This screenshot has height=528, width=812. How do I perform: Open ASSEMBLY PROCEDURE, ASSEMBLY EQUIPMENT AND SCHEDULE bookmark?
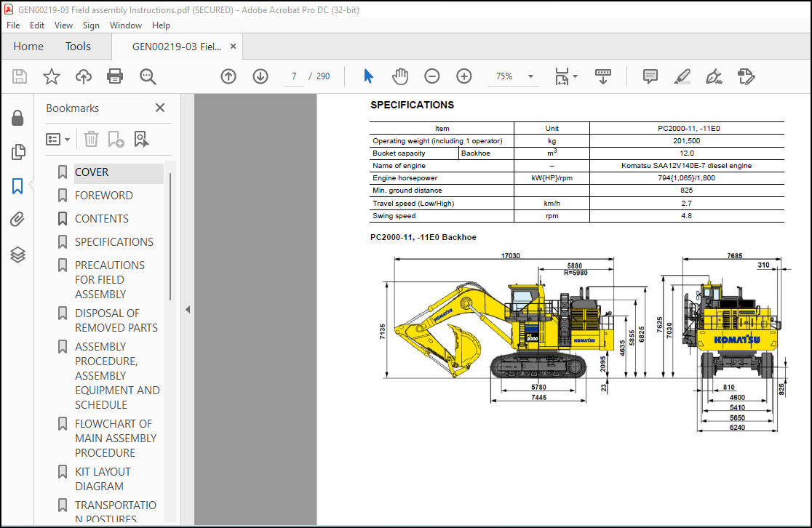pos(118,376)
